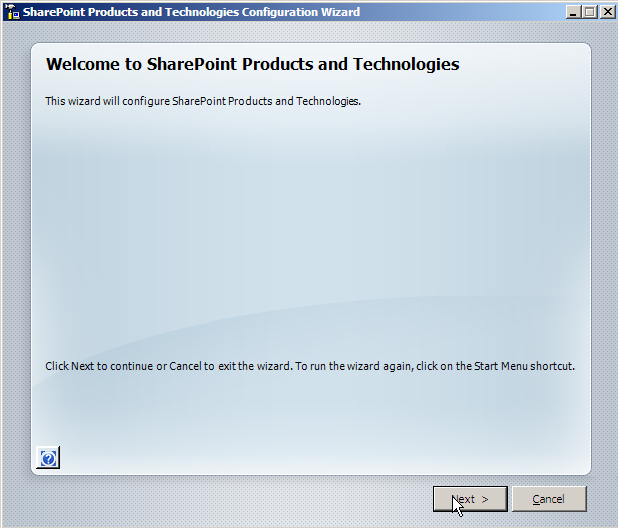Open the help icon in the wizard panel
The image size is (618, 528).
coord(48,457)
